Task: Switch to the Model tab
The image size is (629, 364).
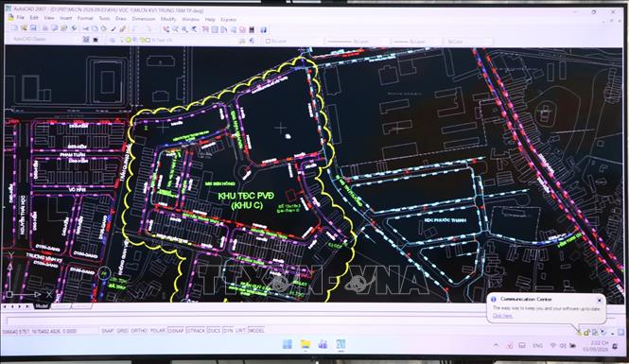Action: [42, 306]
